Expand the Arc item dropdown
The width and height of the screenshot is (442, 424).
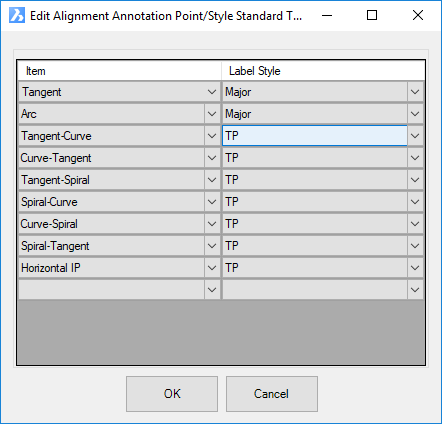[x=212, y=114]
